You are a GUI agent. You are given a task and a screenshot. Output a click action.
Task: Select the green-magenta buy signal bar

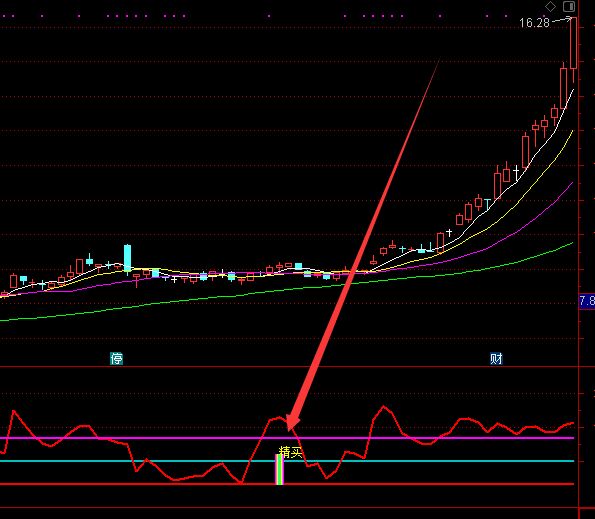pos(279,469)
